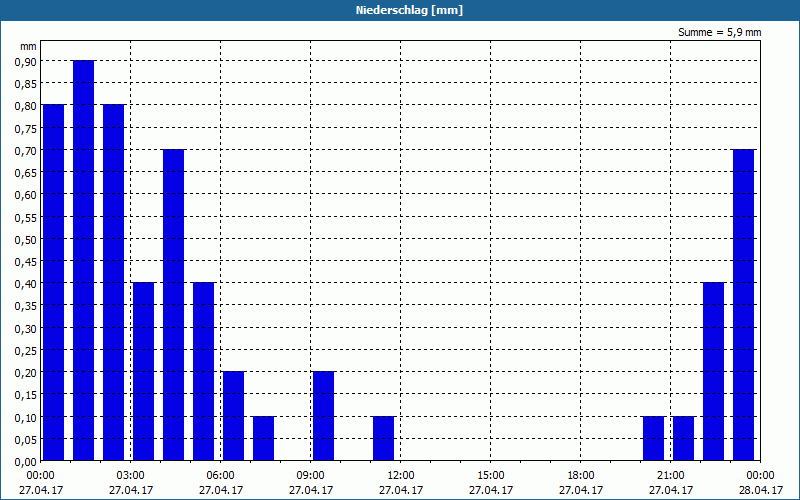800x500 pixels.
Task: Select the 0,40 bar just before 06:00
Action: 204,371
